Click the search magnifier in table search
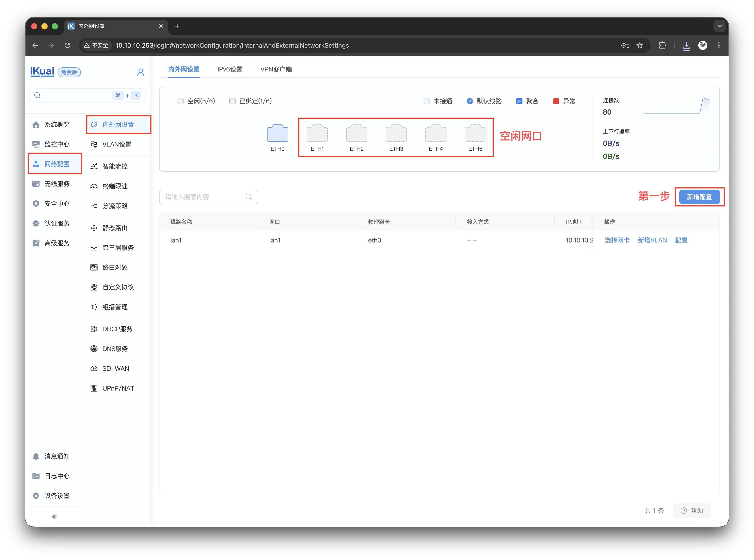This screenshot has height=560, width=754. click(x=248, y=197)
